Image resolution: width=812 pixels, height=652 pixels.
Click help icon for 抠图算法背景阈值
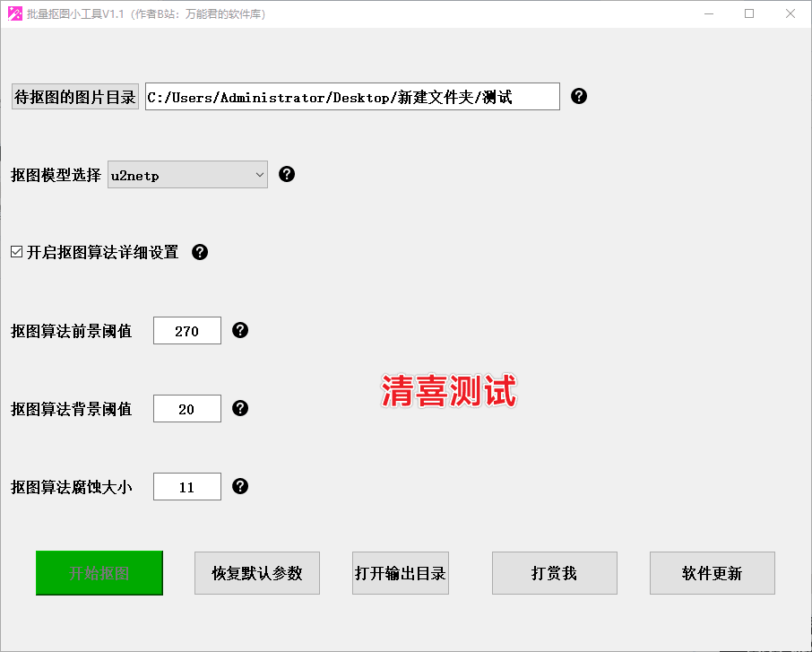click(240, 408)
